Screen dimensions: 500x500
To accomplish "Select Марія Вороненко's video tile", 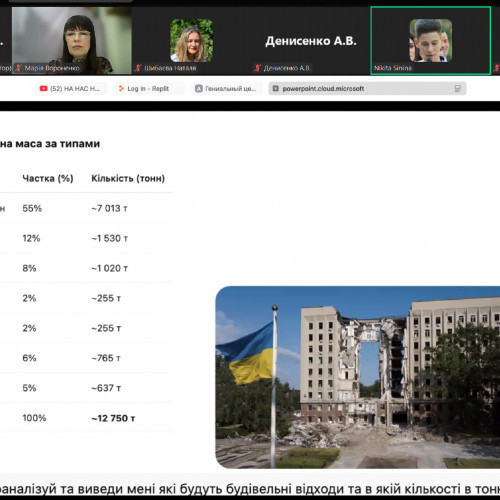I will coord(72,40).
